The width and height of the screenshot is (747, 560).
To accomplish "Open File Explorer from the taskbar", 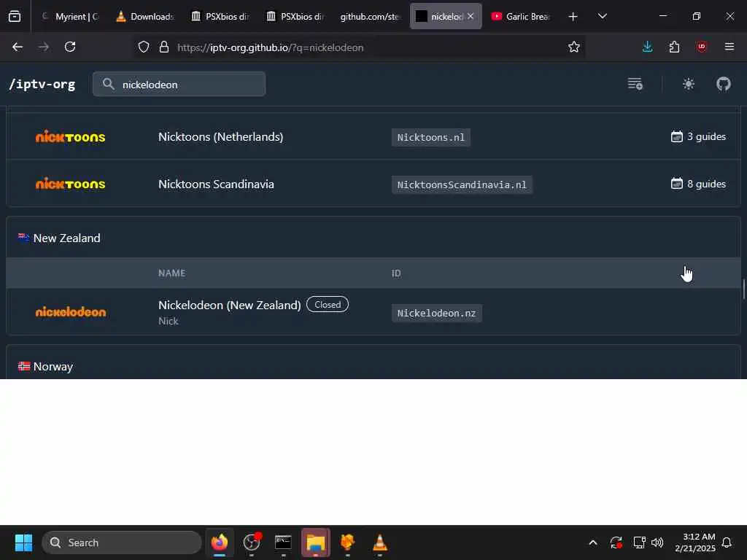I will (315, 542).
